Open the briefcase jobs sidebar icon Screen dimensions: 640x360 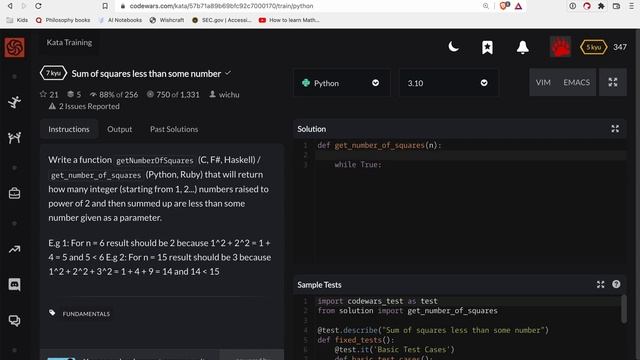pos(14,193)
